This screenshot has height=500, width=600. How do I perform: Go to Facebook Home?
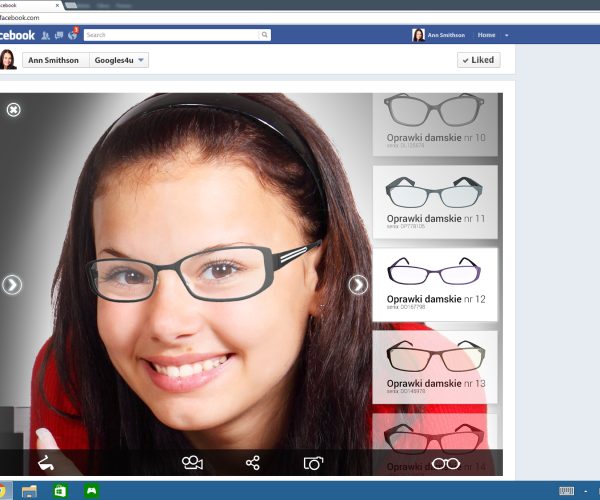tap(486, 35)
